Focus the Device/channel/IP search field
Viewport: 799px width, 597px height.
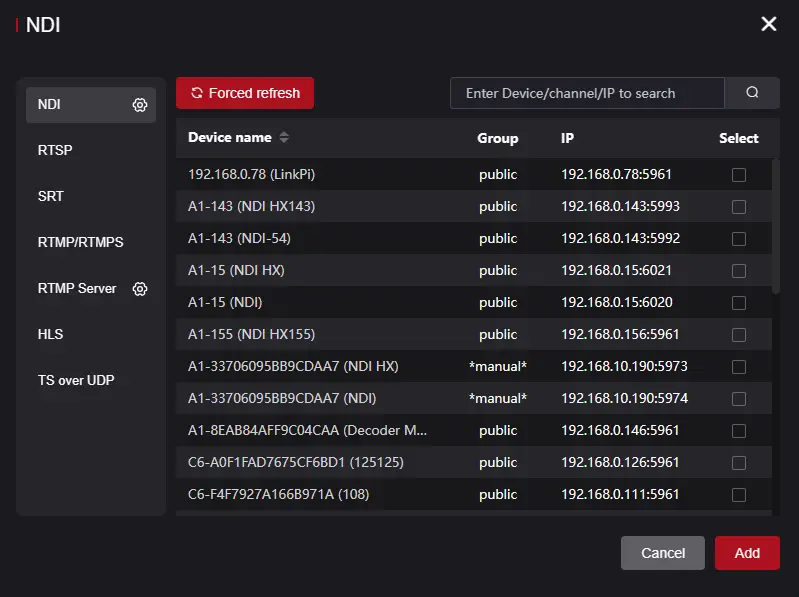tap(587, 93)
